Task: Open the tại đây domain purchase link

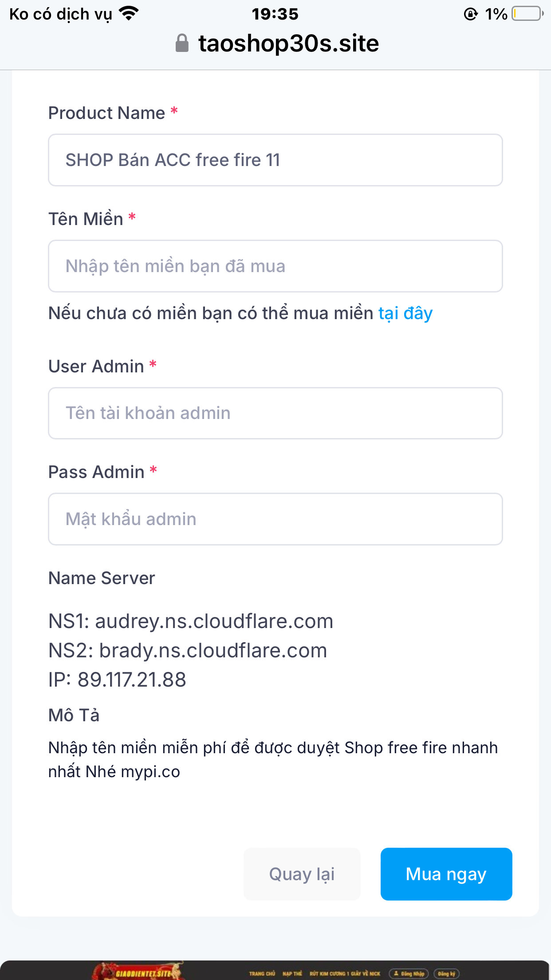Action: click(405, 313)
